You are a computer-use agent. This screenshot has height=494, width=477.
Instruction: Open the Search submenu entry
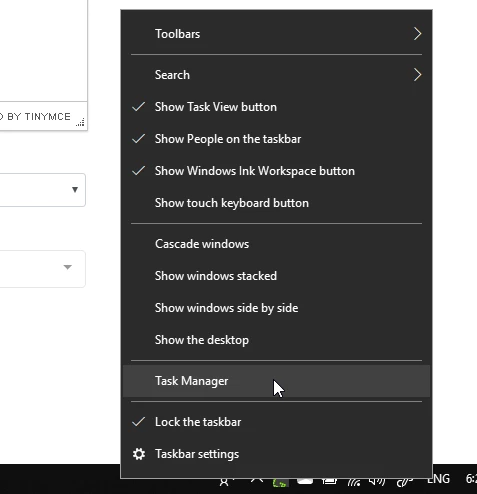(276, 75)
